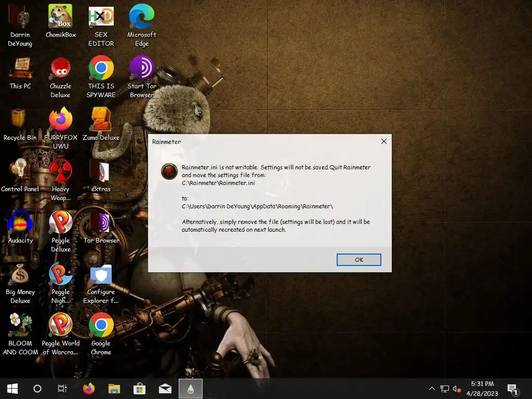Show hidden system tray icons
Viewport: 532px width, 399px height.
(432, 389)
